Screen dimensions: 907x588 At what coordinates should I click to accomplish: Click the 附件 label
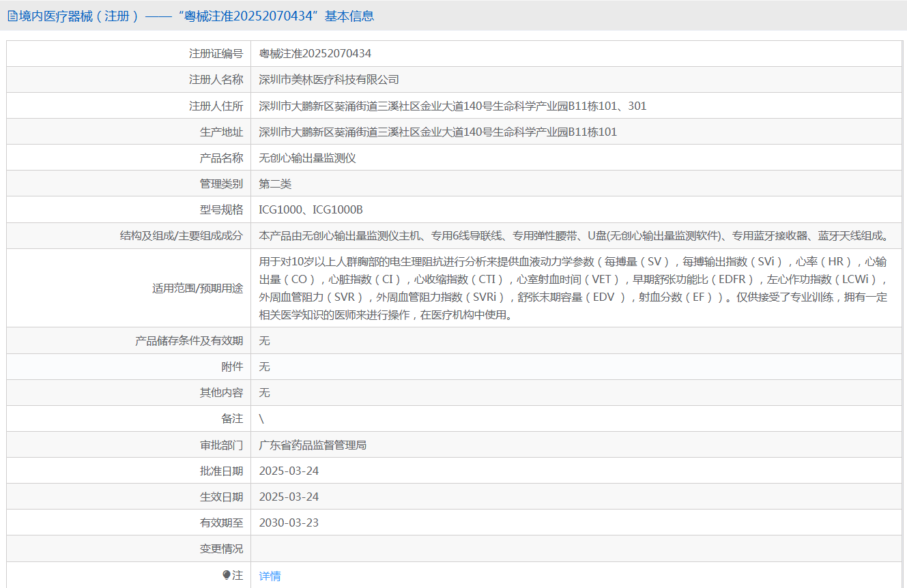coord(232,366)
